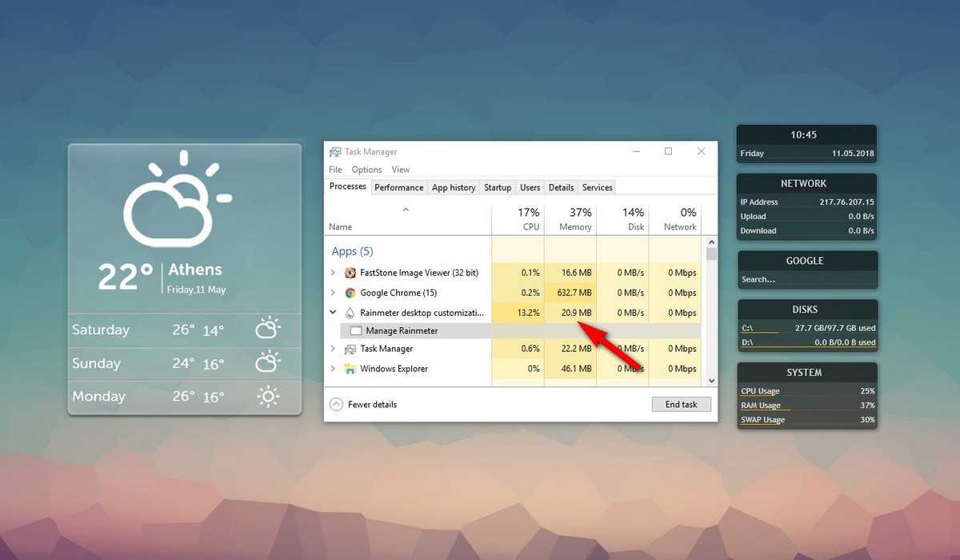
Task: Open the Options menu
Action: [x=366, y=170]
